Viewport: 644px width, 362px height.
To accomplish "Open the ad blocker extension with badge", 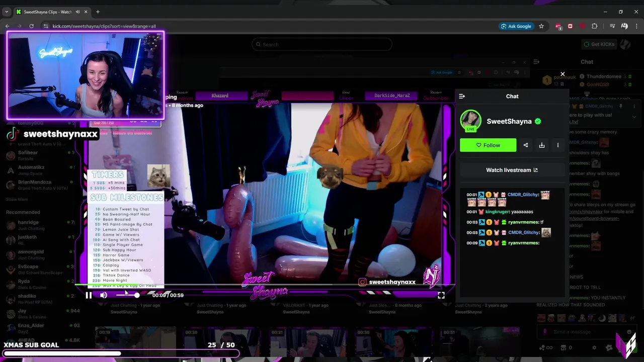I will pyautogui.click(x=558, y=26).
